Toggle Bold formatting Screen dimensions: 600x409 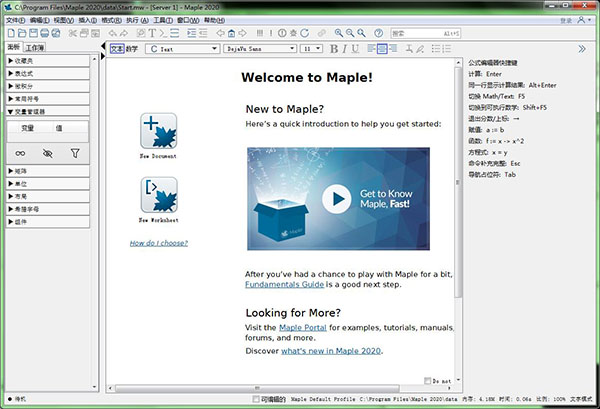point(334,49)
